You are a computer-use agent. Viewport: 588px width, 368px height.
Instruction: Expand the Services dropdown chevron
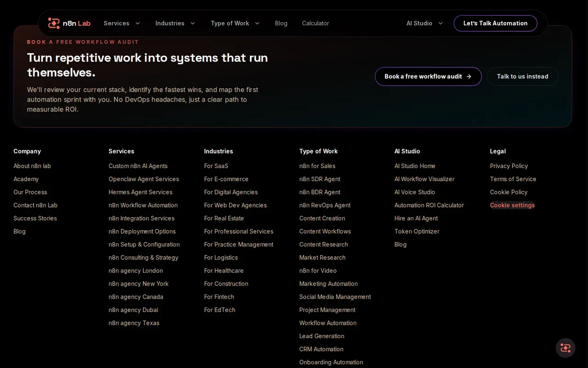pos(137,23)
